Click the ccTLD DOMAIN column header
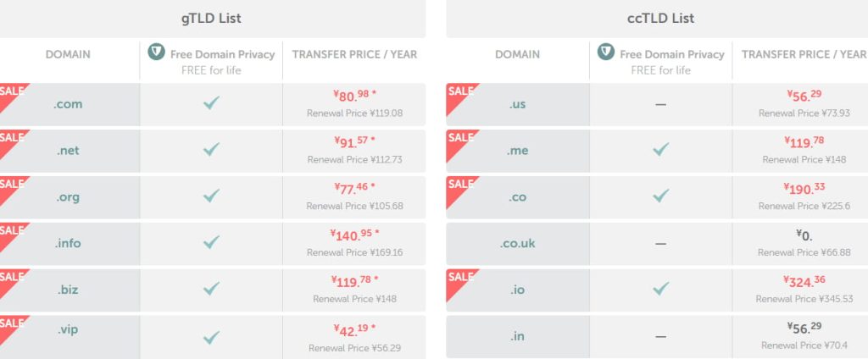 (517, 54)
